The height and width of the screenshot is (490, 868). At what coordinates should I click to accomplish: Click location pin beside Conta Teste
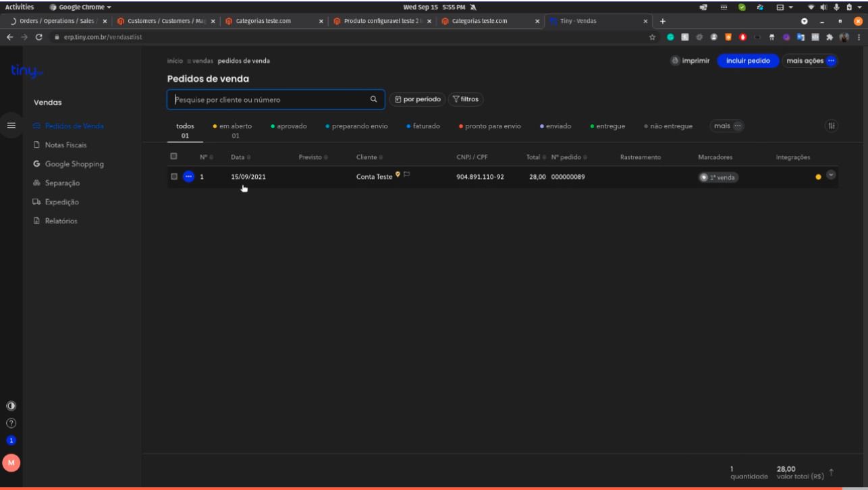point(398,175)
